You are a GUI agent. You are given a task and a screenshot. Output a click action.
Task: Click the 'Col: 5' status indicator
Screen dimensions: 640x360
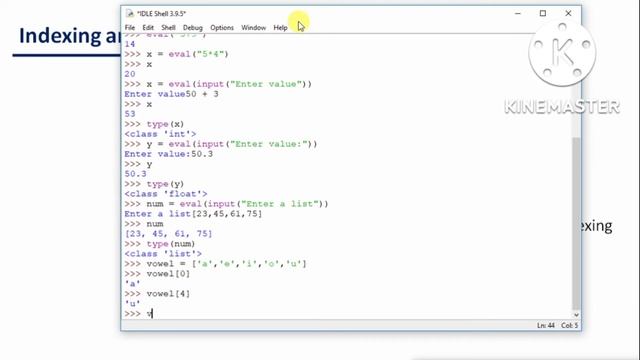click(569, 325)
